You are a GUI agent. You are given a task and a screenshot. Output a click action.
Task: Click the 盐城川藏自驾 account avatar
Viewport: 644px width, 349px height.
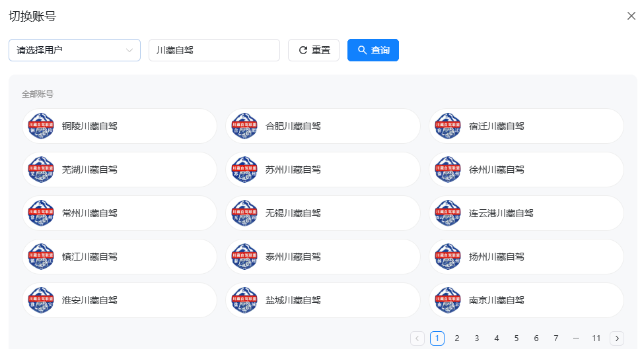[x=244, y=300]
